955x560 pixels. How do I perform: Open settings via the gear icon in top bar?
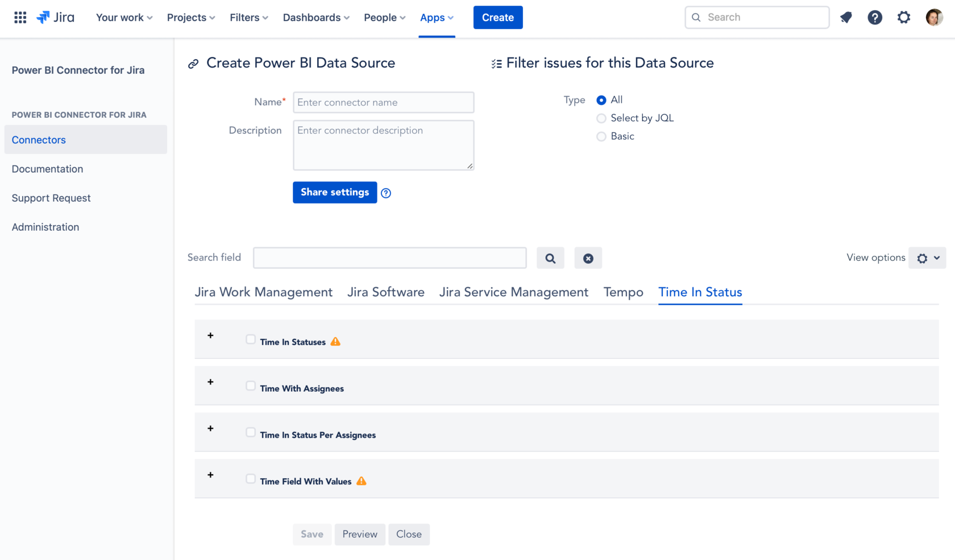pyautogui.click(x=904, y=18)
